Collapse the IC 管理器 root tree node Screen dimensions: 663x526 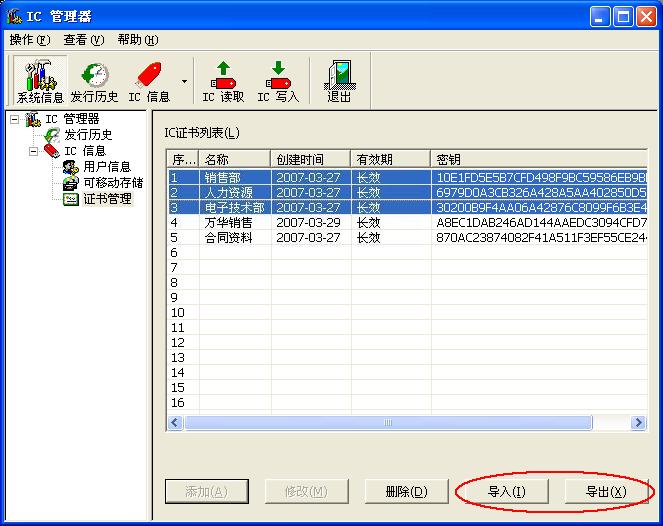[14, 119]
